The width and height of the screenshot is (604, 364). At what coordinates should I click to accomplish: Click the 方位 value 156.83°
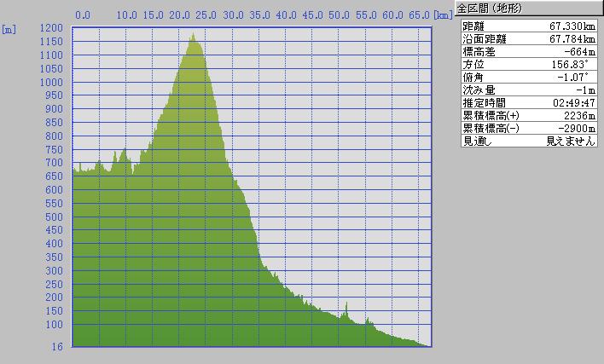(572, 64)
